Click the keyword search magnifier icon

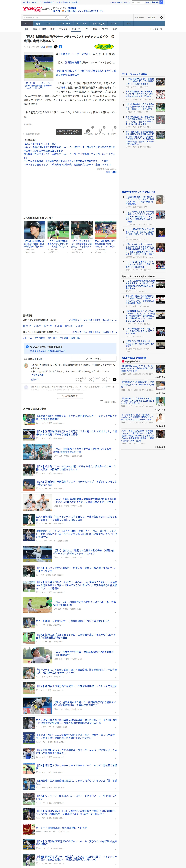(x=66, y=18)
